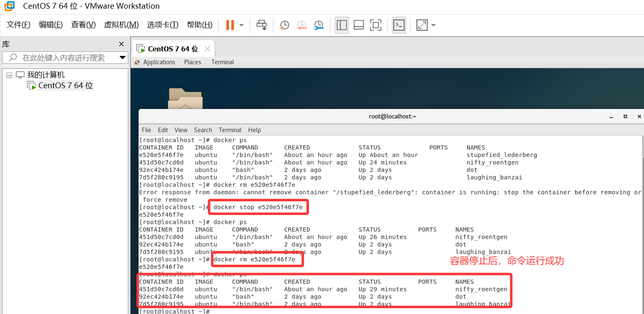Click Send Ctrl+Alt+Del toolbar icon

pos(261,25)
